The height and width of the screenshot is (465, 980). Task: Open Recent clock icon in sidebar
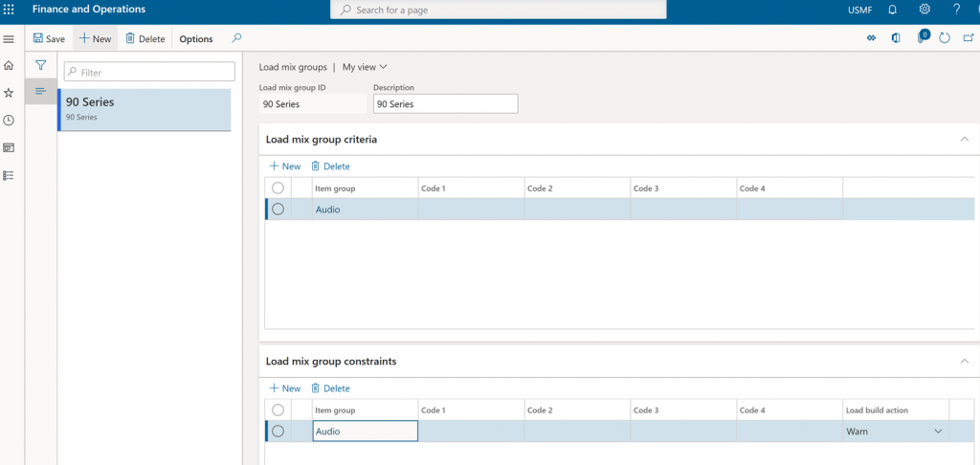pyautogui.click(x=9, y=120)
